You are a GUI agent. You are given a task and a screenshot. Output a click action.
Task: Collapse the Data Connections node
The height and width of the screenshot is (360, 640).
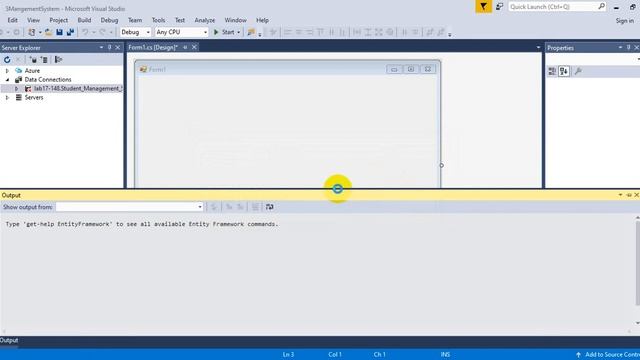click(7, 80)
